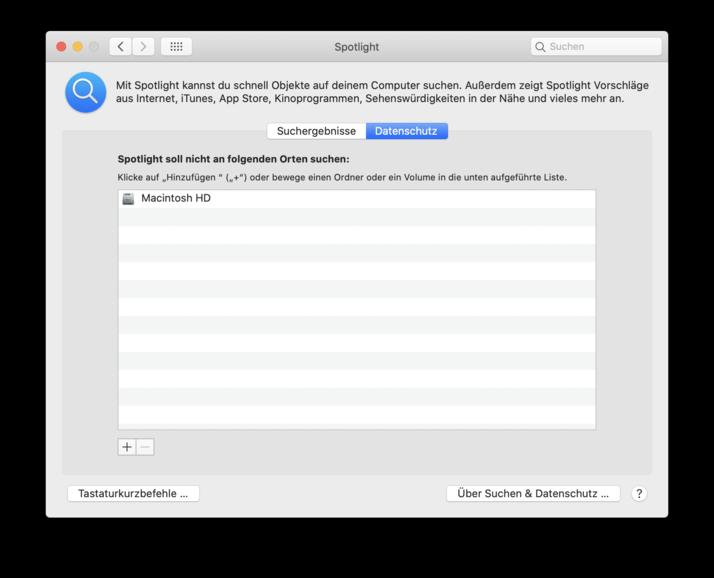Minimize the Spotlight preferences window
This screenshot has width=714, height=578.
pyautogui.click(x=78, y=46)
